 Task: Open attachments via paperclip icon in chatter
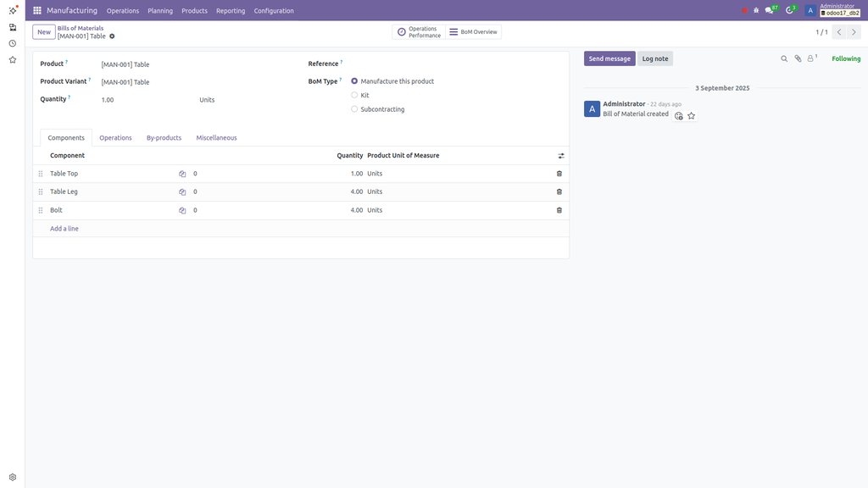[x=797, y=58]
